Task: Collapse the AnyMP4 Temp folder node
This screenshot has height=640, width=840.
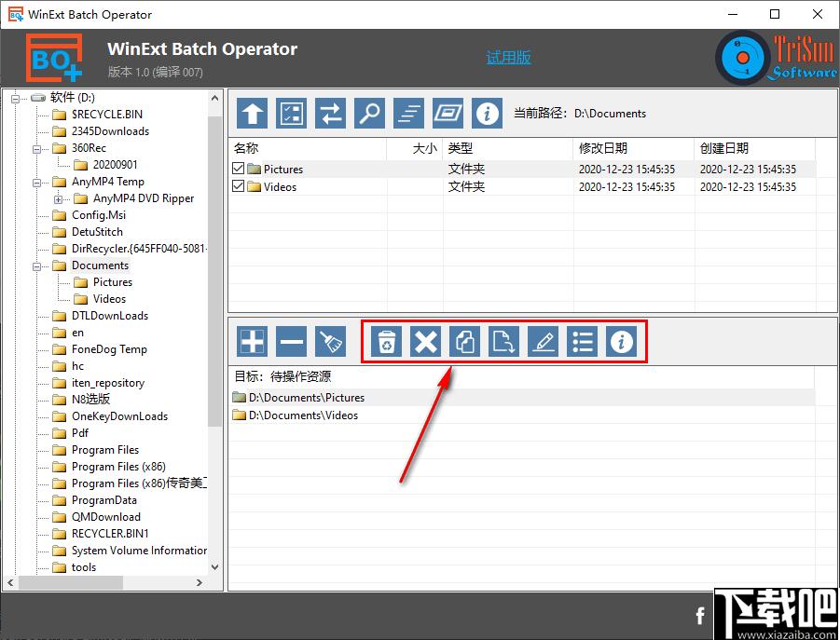Action: (37, 183)
